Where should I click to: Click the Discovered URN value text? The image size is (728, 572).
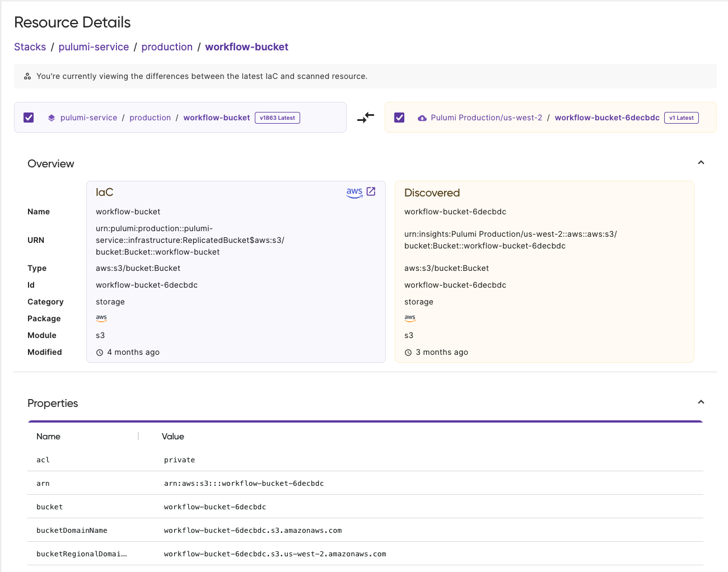coord(511,240)
